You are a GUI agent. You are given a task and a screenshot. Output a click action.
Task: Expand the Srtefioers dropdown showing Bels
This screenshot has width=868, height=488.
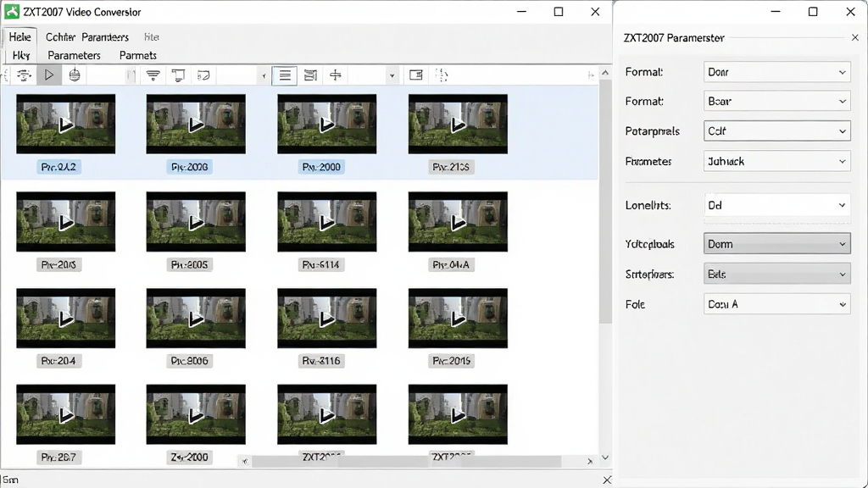pos(776,274)
